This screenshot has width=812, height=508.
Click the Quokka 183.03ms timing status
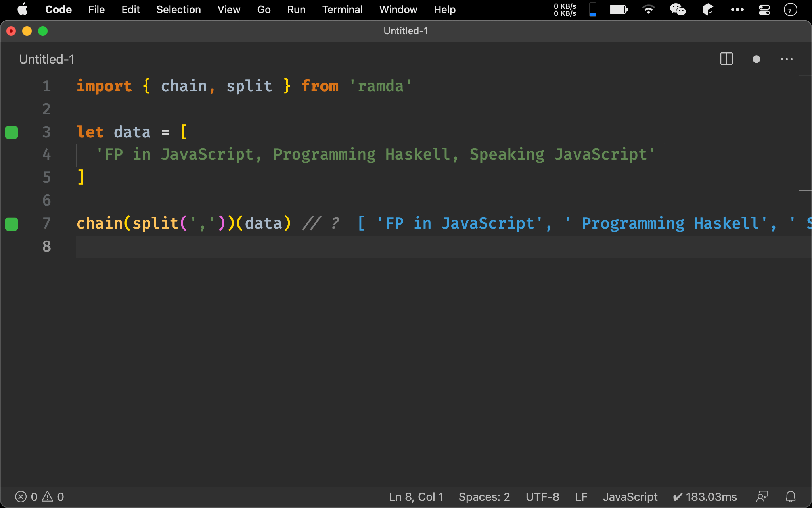coord(705,497)
